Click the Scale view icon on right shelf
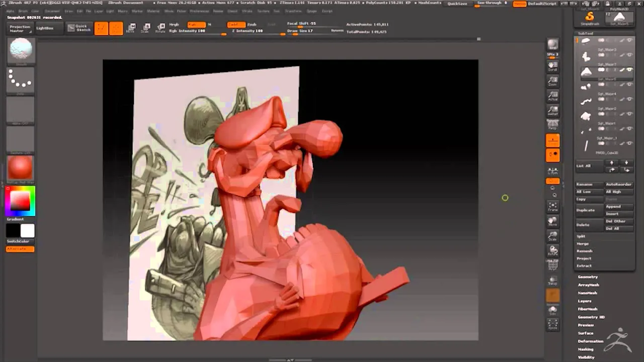 pos(552,236)
